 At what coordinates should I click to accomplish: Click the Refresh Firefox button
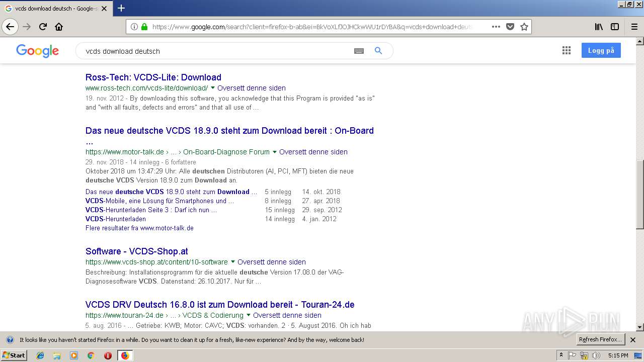600,339
